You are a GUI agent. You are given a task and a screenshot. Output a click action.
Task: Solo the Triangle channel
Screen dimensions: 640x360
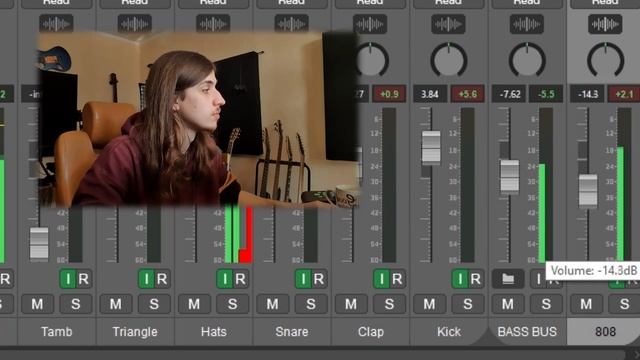pos(154,304)
